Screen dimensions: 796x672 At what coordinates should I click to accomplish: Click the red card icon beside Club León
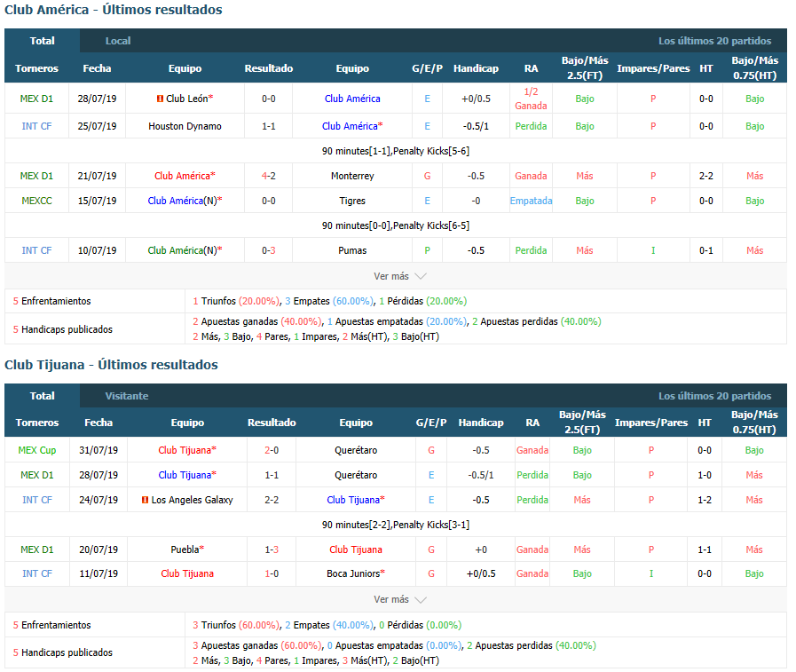click(160, 99)
